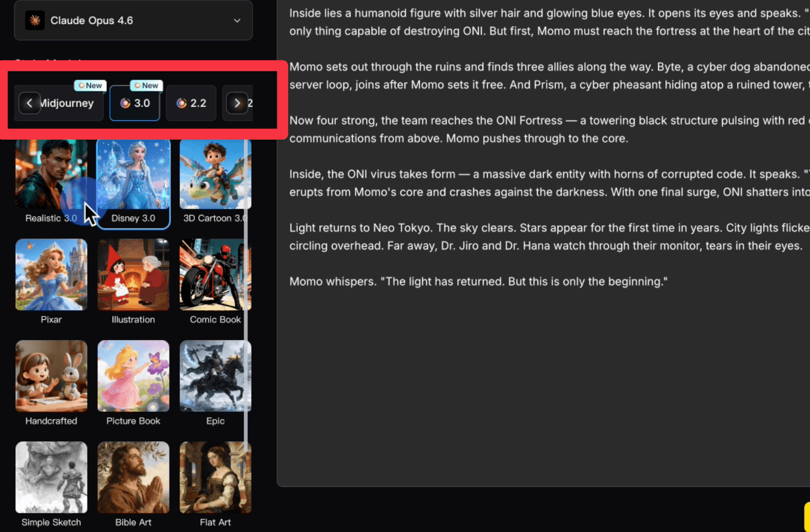The height and width of the screenshot is (532, 810).
Task: Select the Picture Book style
Action: (x=133, y=376)
